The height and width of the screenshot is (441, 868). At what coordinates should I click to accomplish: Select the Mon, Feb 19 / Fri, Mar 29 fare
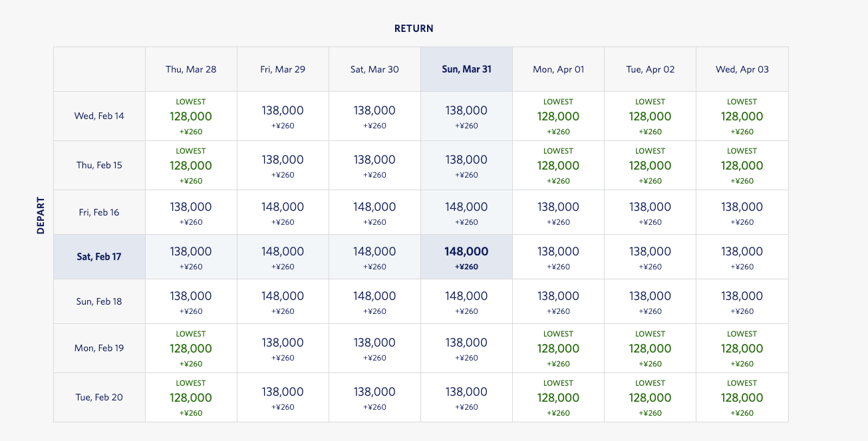(x=283, y=349)
